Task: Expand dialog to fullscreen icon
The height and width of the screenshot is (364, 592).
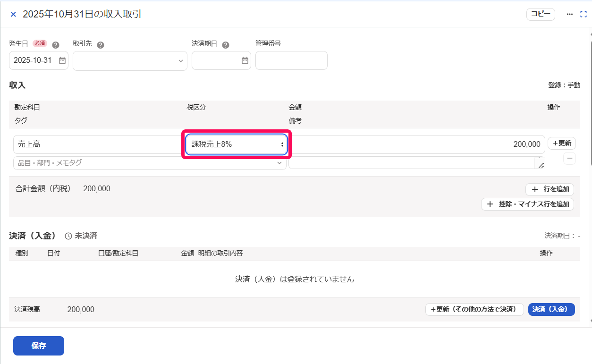Action: pyautogui.click(x=583, y=14)
